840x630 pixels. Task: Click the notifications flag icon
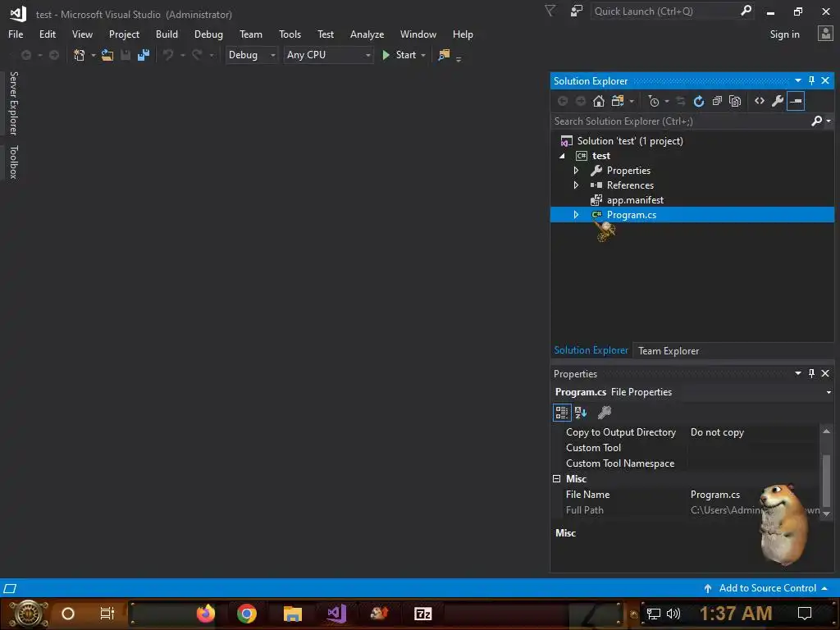click(x=550, y=11)
